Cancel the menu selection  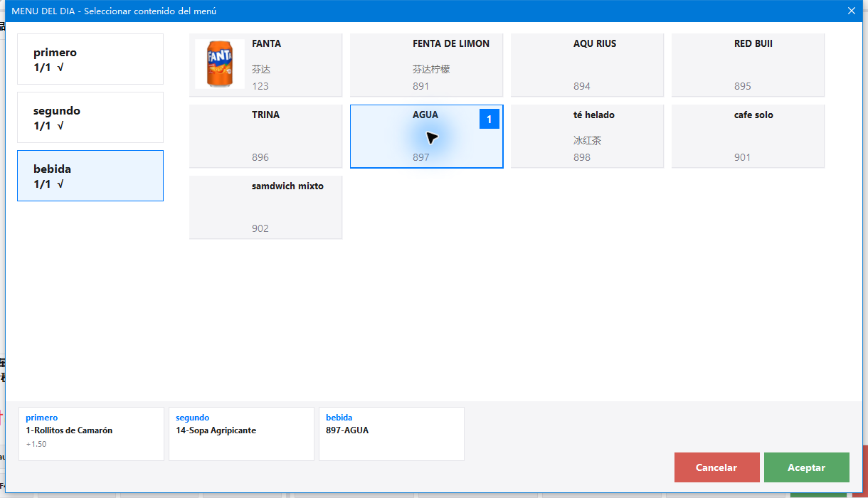tap(717, 467)
